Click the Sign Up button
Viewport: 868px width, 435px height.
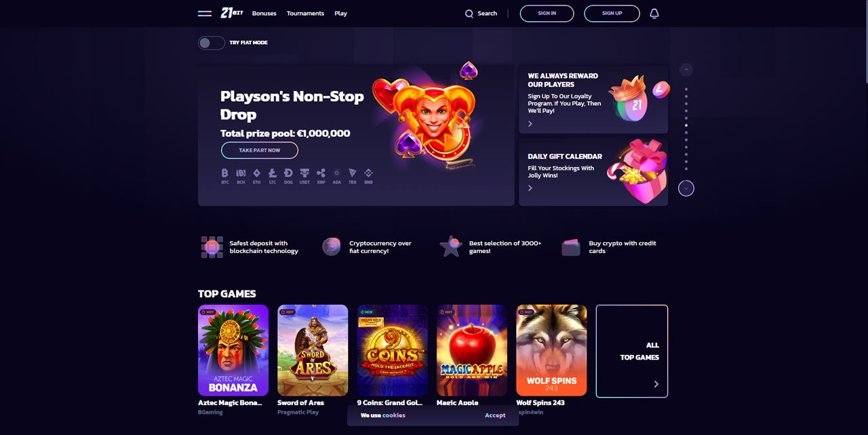point(612,14)
